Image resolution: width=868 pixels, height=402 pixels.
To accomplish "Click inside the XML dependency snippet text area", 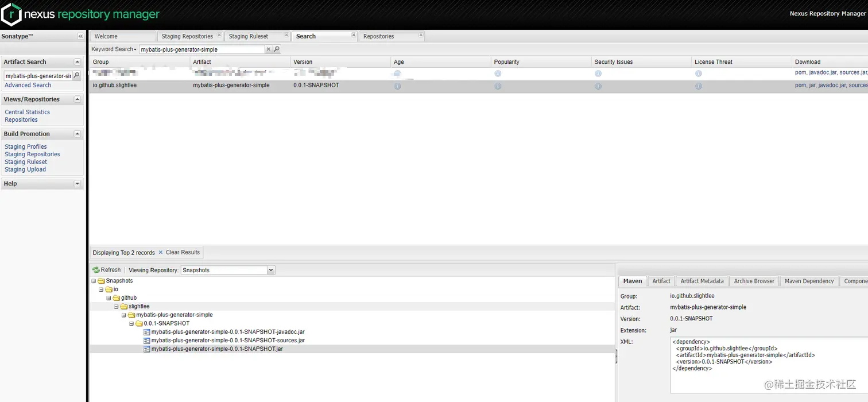I will [x=769, y=365].
